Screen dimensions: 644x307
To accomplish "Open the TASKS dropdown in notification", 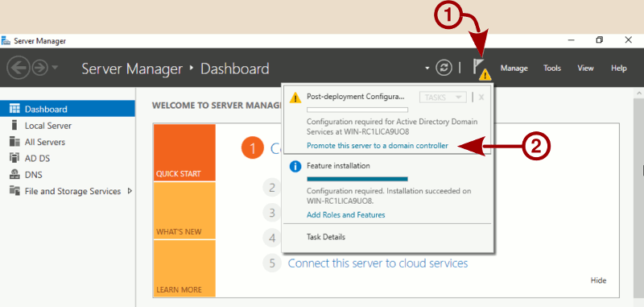I will pyautogui.click(x=443, y=97).
